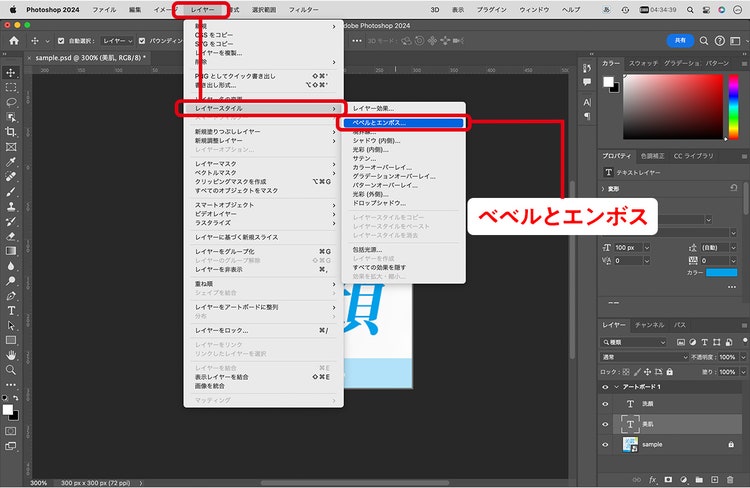Toggle layer filter on/off switch

tap(744, 341)
